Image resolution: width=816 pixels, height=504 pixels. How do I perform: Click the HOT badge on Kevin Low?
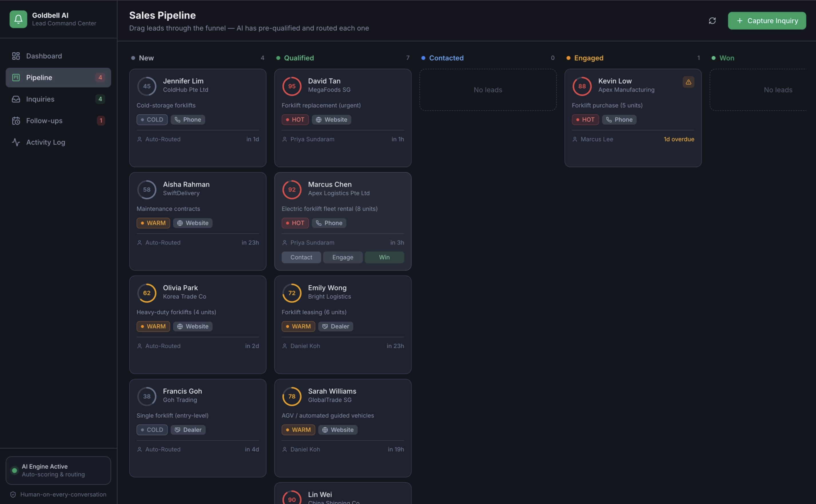tap(585, 120)
